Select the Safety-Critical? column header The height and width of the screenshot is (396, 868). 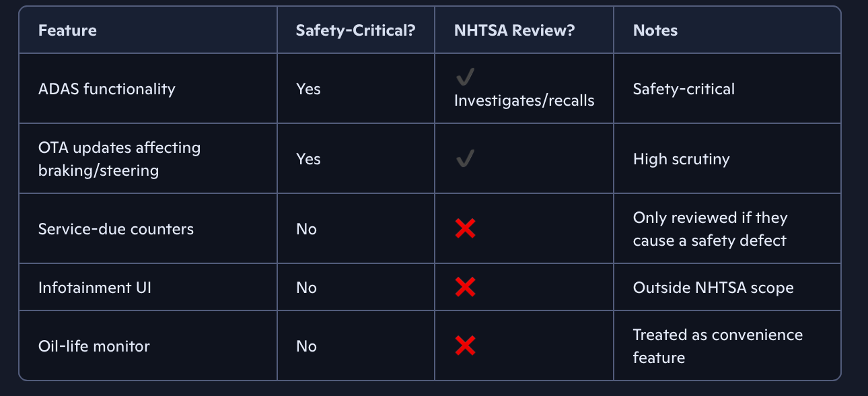point(355,30)
